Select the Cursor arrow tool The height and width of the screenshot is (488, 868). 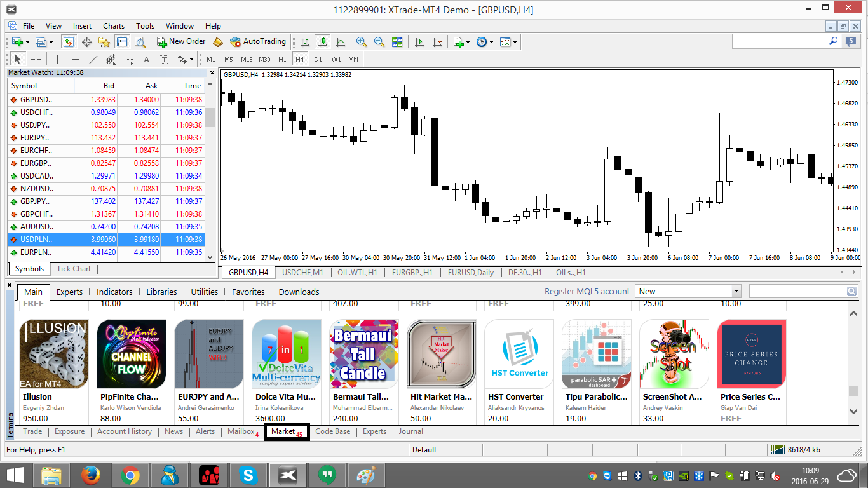(18, 60)
